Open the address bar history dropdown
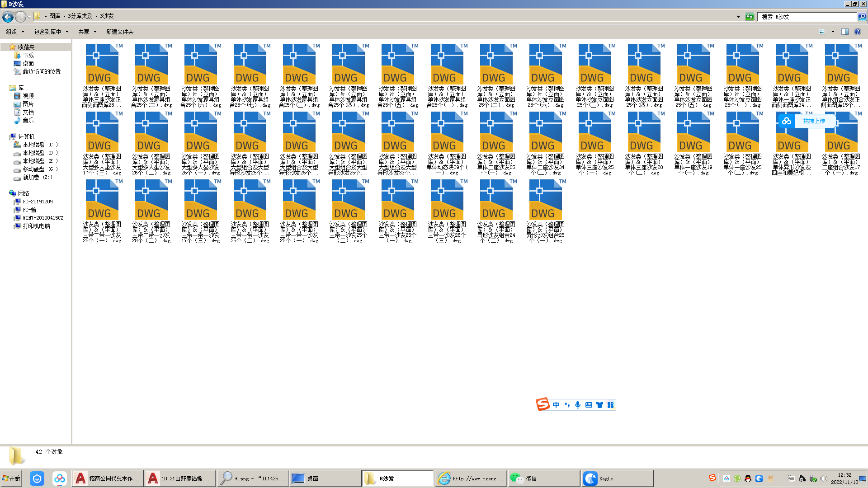The height and width of the screenshot is (488, 868). (738, 17)
